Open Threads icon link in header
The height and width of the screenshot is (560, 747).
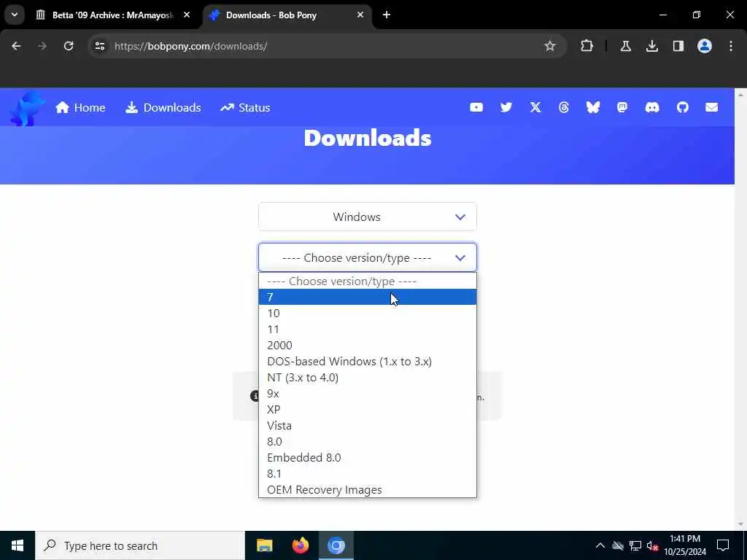point(564,108)
